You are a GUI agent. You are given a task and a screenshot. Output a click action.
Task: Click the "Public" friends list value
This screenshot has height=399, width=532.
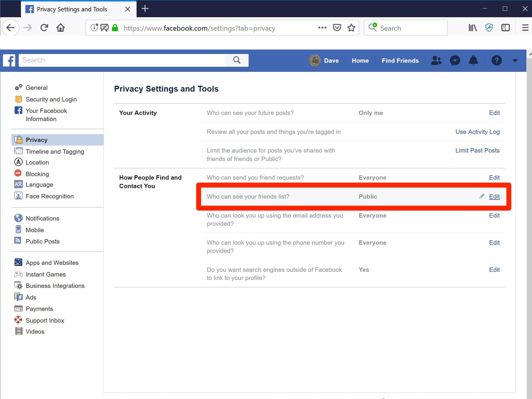368,197
